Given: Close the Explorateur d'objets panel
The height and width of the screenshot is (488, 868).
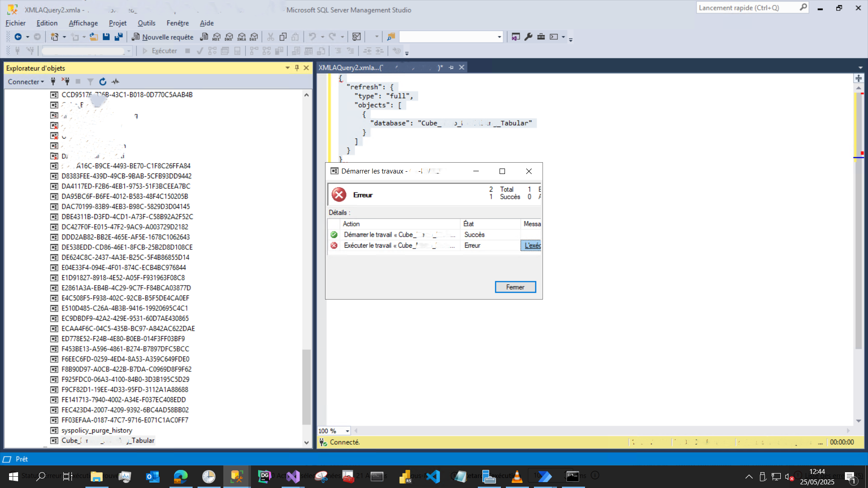Looking at the screenshot, I should [x=307, y=68].
